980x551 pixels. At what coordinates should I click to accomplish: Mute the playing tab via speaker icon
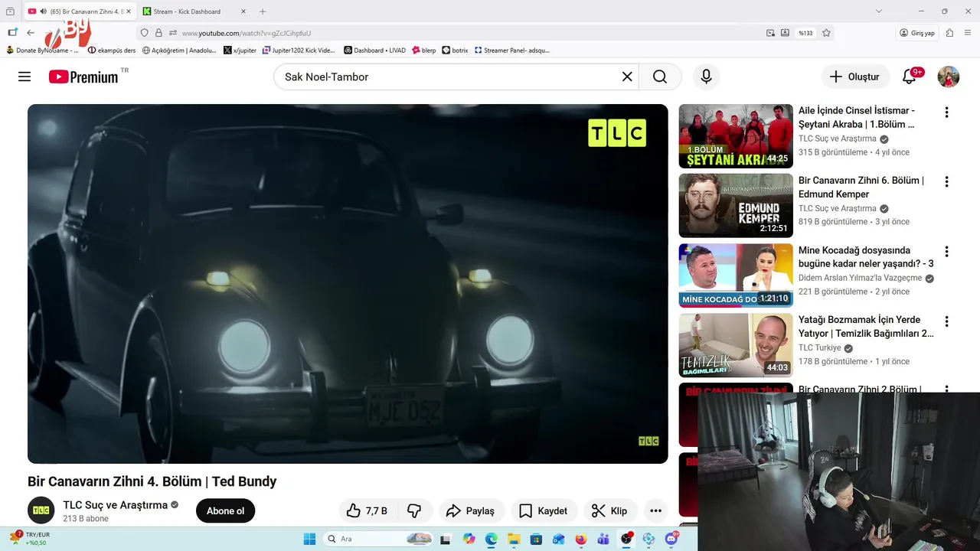pos(44,11)
